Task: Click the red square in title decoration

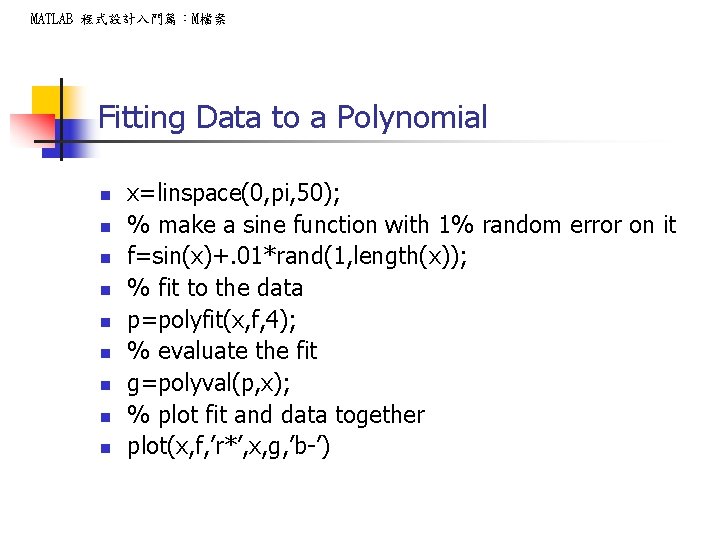Action: (32, 130)
